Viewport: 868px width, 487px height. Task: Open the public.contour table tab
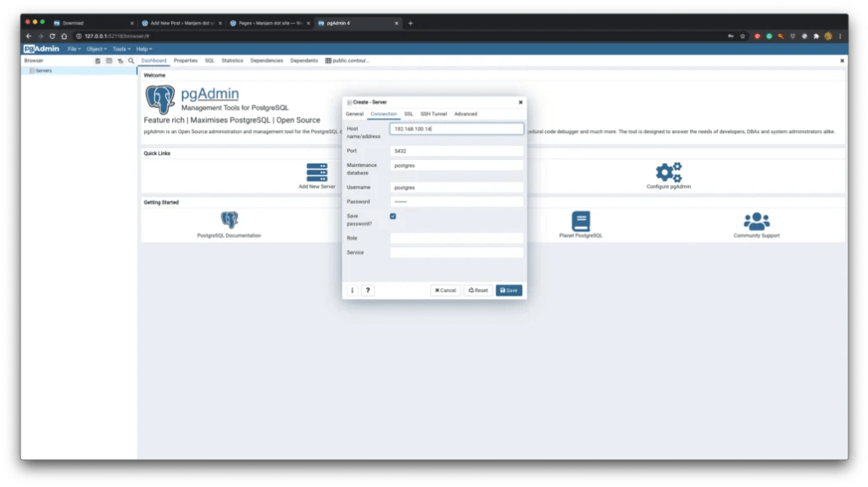pyautogui.click(x=347, y=60)
